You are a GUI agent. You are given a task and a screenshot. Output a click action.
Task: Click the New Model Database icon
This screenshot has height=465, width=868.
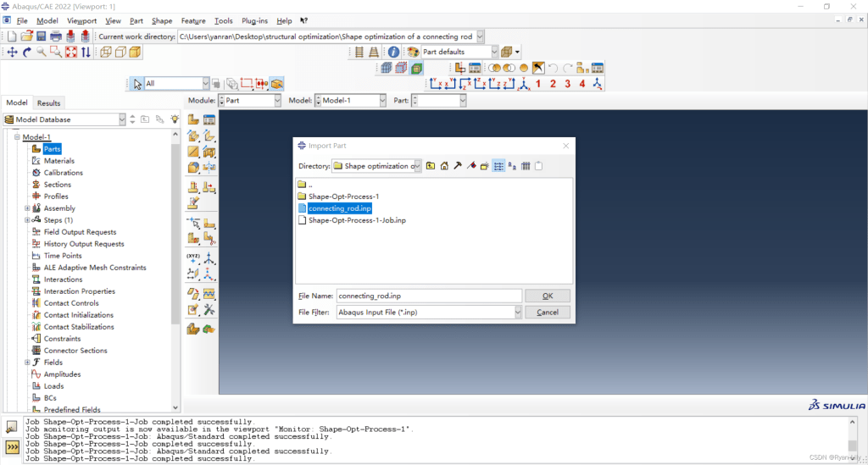click(x=12, y=36)
